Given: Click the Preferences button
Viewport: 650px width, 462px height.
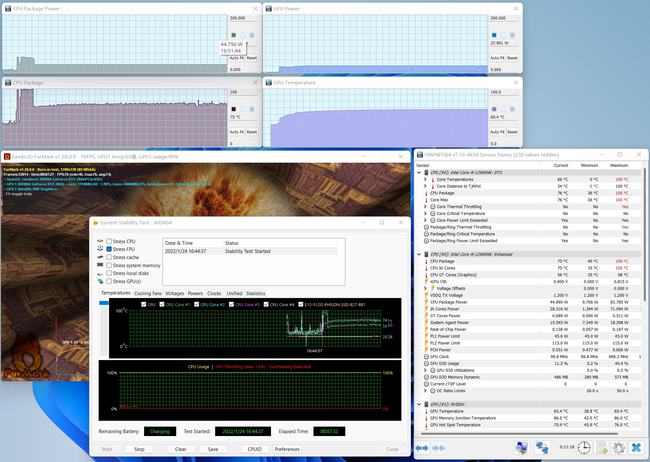Looking at the screenshot, I should [x=287, y=449].
